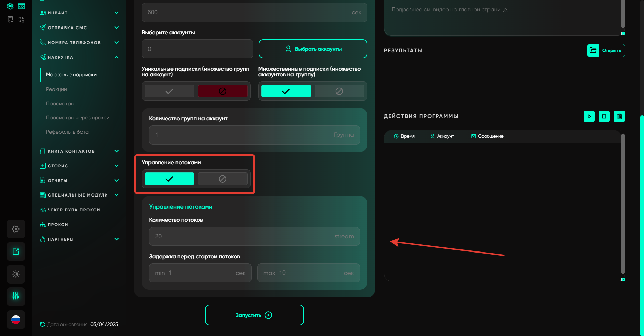644x336 pixels.
Task: Click the play icon in program actions
Action: click(x=589, y=116)
